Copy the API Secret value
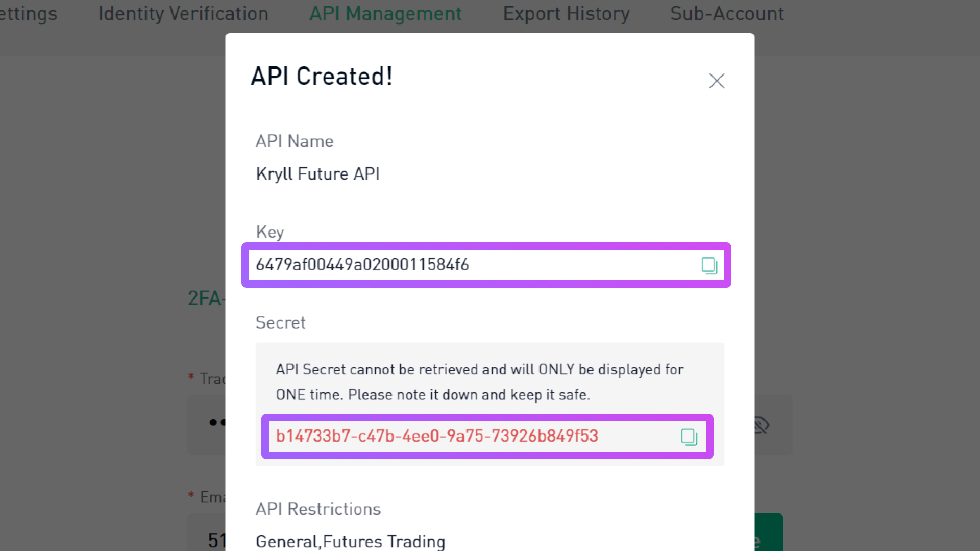Screen dimensions: 980x551 coord(689,437)
